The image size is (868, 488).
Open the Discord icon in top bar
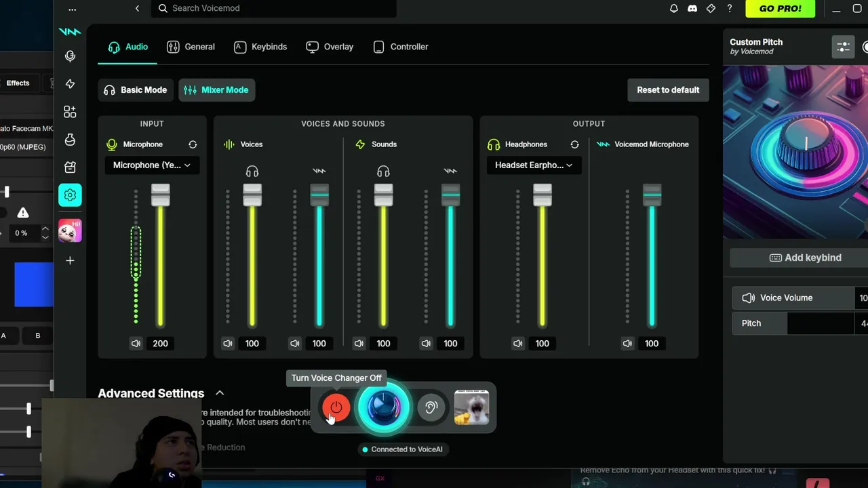(x=692, y=8)
